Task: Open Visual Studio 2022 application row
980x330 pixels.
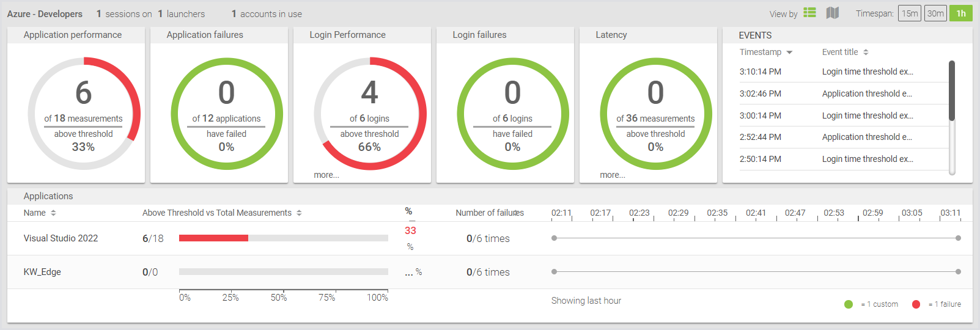Action: [x=61, y=238]
